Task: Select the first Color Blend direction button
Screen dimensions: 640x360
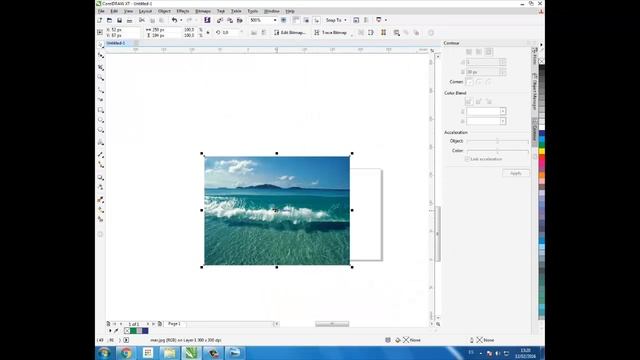Action: pos(469,101)
